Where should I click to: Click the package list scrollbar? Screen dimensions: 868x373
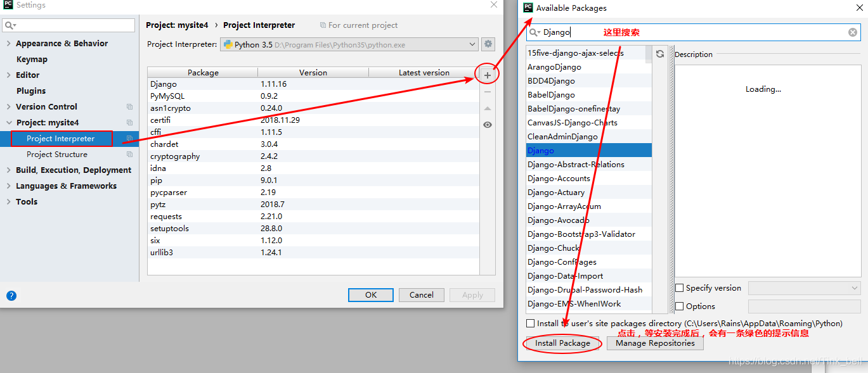[x=648, y=54]
